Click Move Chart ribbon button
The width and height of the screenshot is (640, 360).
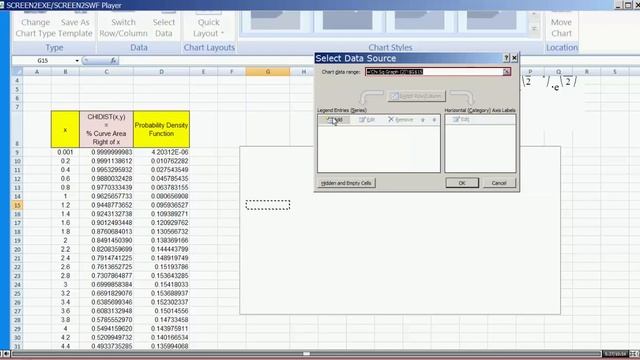click(561, 27)
